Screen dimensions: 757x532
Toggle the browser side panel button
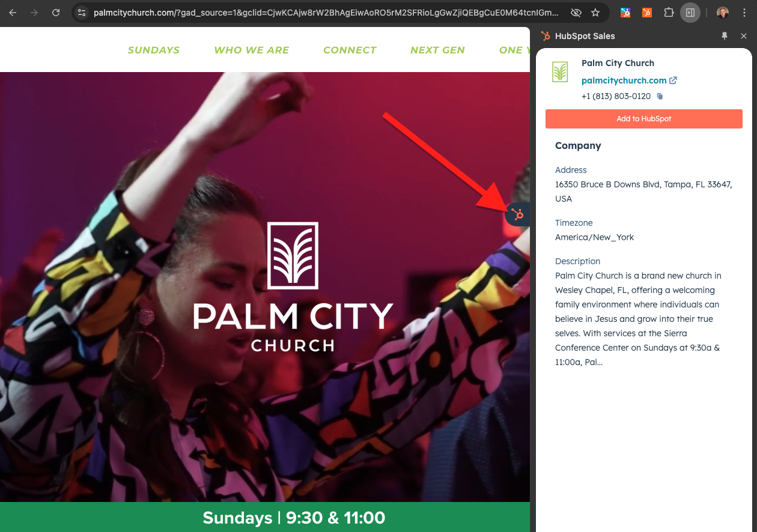point(690,12)
